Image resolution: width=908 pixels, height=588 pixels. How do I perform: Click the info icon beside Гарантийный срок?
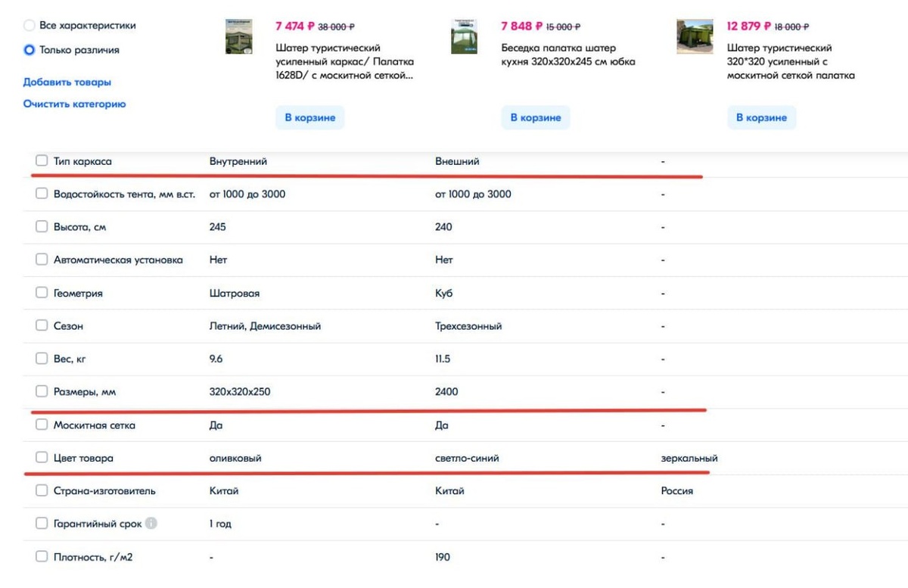pos(151,523)
